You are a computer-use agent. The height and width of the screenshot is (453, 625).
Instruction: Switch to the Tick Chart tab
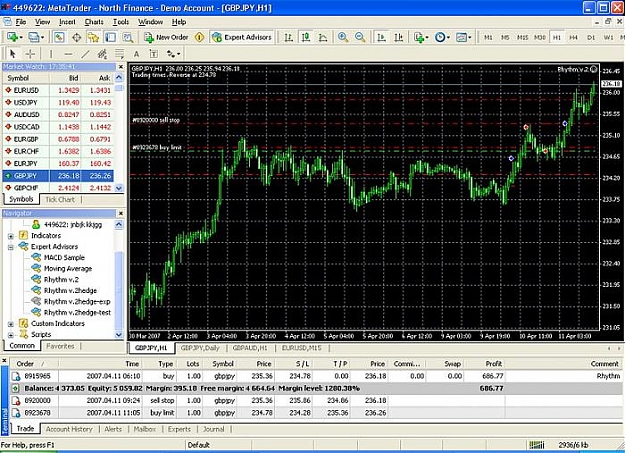[x=60, y=199]
